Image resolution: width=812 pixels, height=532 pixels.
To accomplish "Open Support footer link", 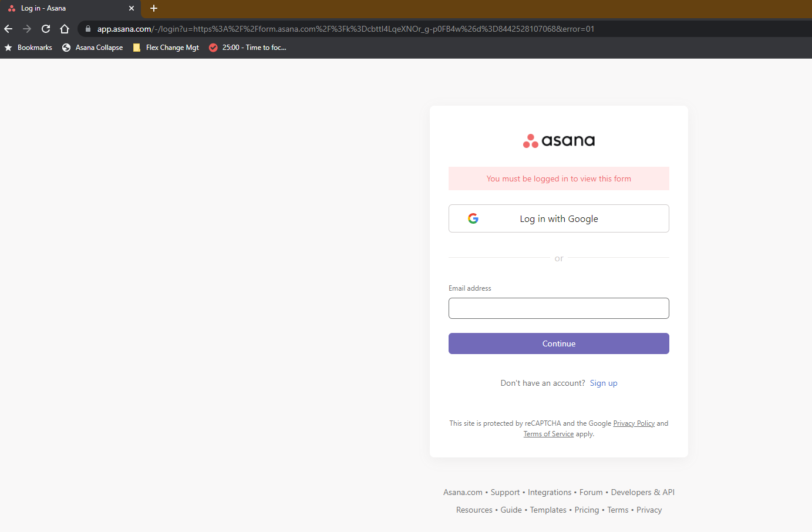I will (x=505, y=492).
